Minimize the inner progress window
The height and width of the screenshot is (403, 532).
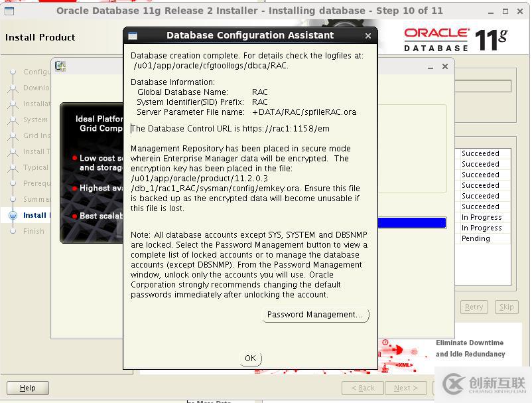pyautogui.click(x=431, y=67)
